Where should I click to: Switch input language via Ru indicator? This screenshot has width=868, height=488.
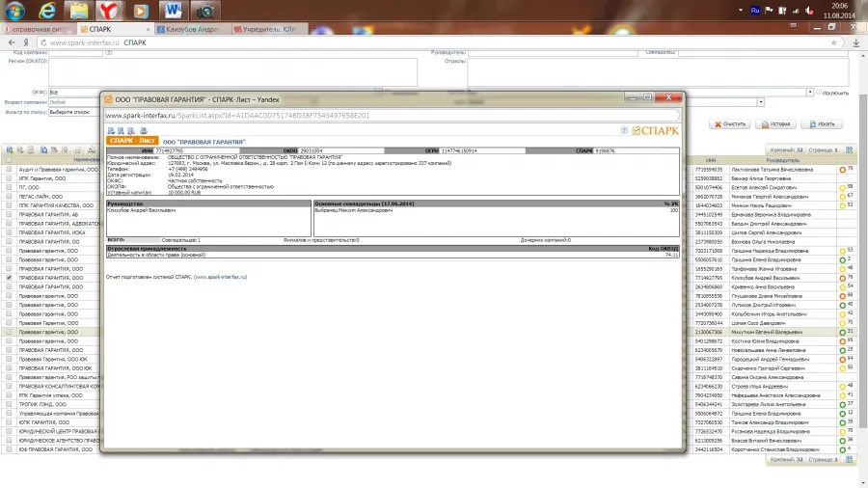pyautogui.click(x=755, y=11)
